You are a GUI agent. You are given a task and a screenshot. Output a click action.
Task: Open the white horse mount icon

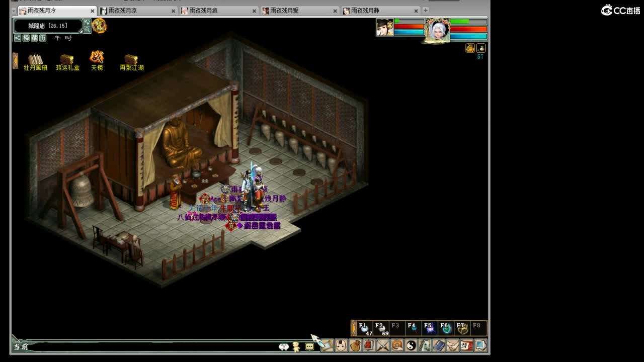pos(425,345)
